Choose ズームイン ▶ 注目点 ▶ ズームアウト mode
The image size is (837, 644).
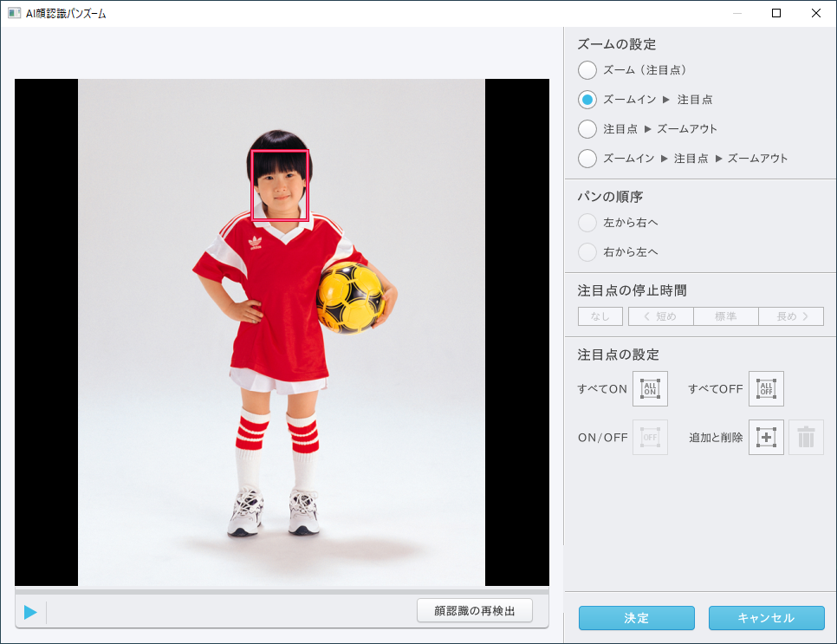(x=587, y=158)
